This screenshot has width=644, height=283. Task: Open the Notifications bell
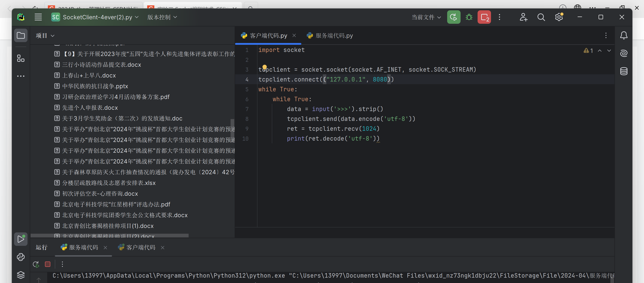click(x=624, y=36)
